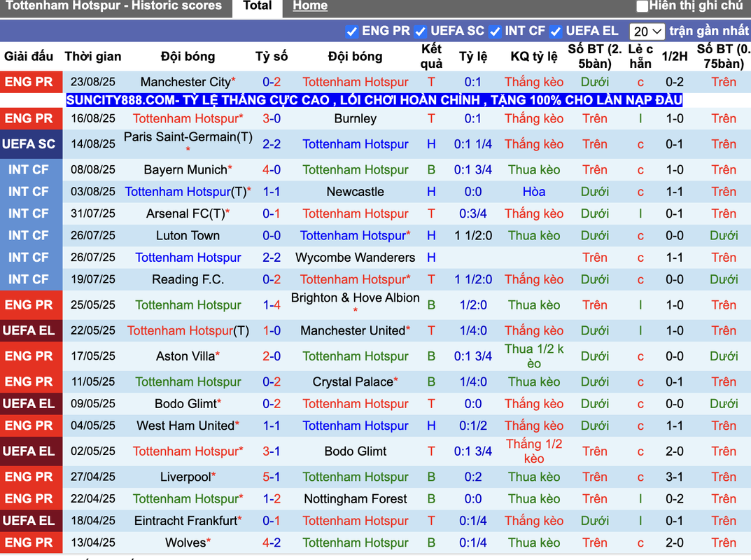Open Eintracht Frankfurt team link
The height and width of the screenshot is (560, 751).
point(186,521)
